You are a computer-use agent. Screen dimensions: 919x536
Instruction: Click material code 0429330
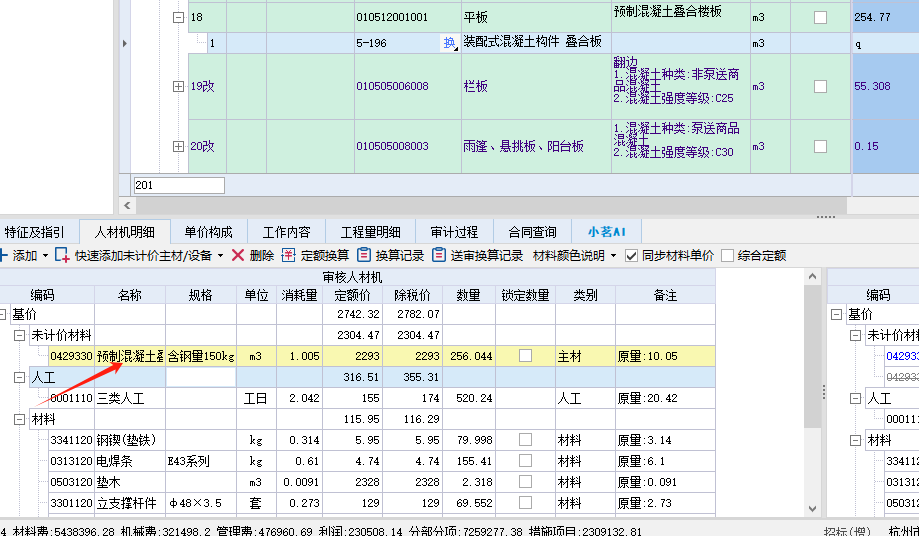coord(72,356)
